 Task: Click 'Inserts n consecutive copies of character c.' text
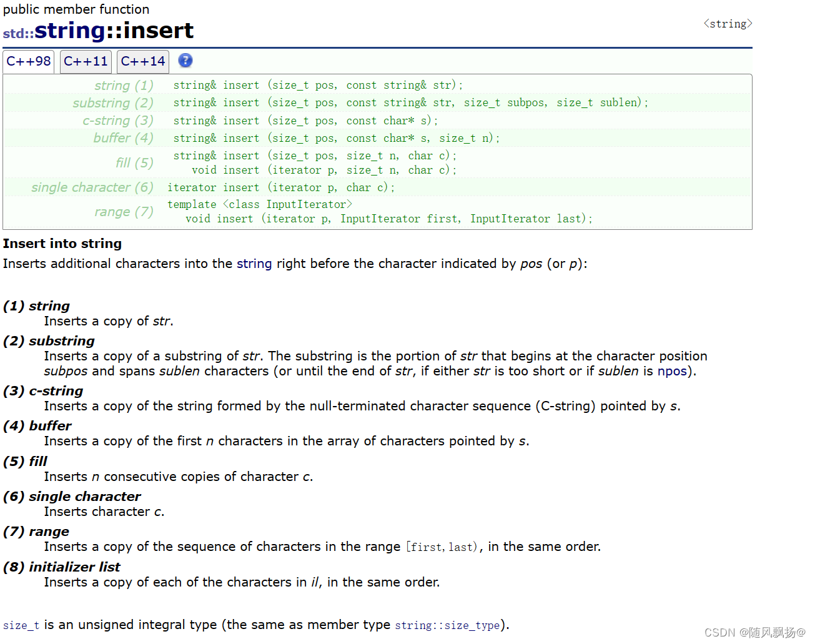pyautogui.click(x=179, y=477)
